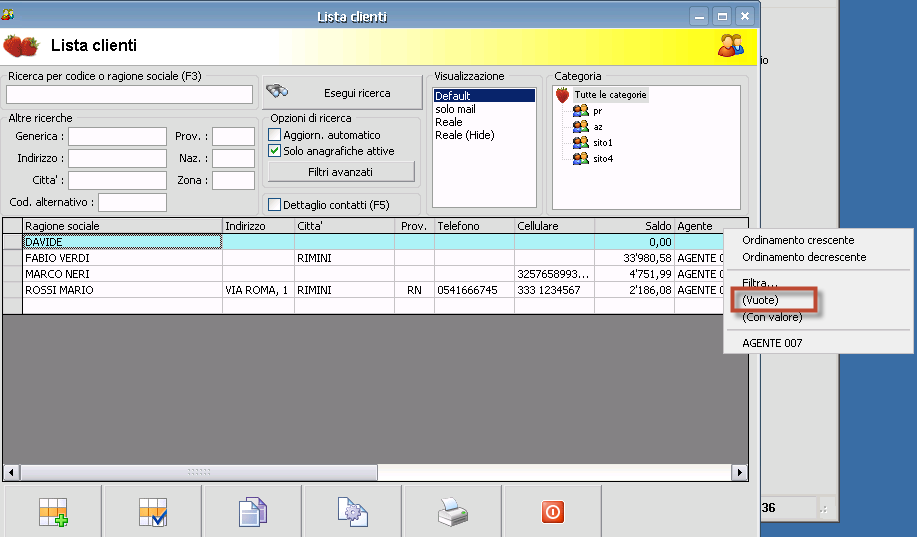This screenshot has height=537, width=917.
Task: Enable Aggiorn. automatico checkbox
Action: pos(274,135)
